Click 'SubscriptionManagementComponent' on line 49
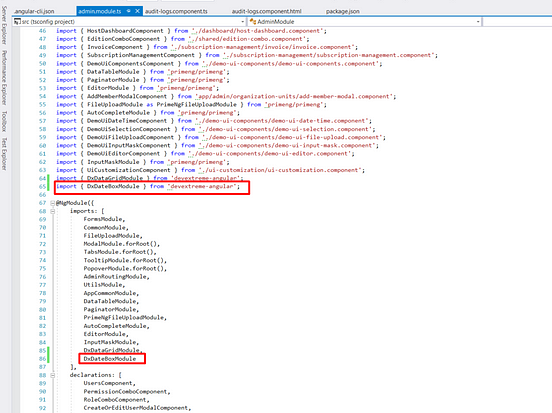Image resolution: width=552 pixels, height=413 pixels. (141, 55)
